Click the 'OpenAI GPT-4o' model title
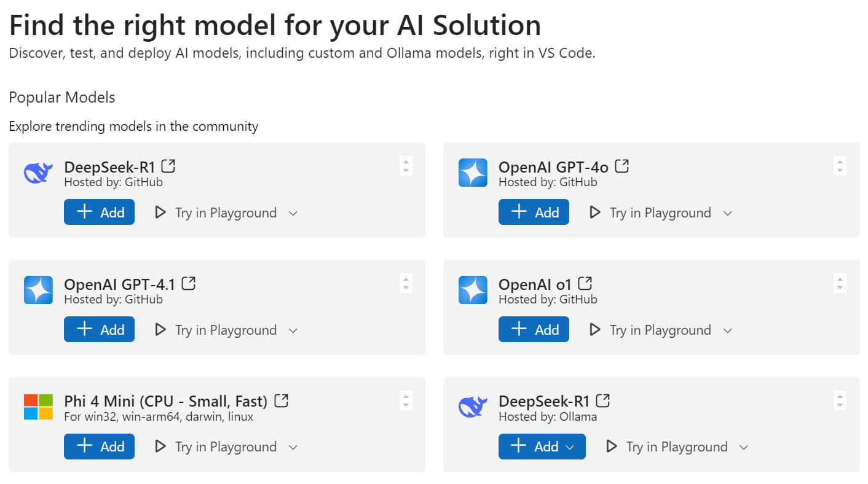This screenshot has width=868, height=484. pos(553,167)
